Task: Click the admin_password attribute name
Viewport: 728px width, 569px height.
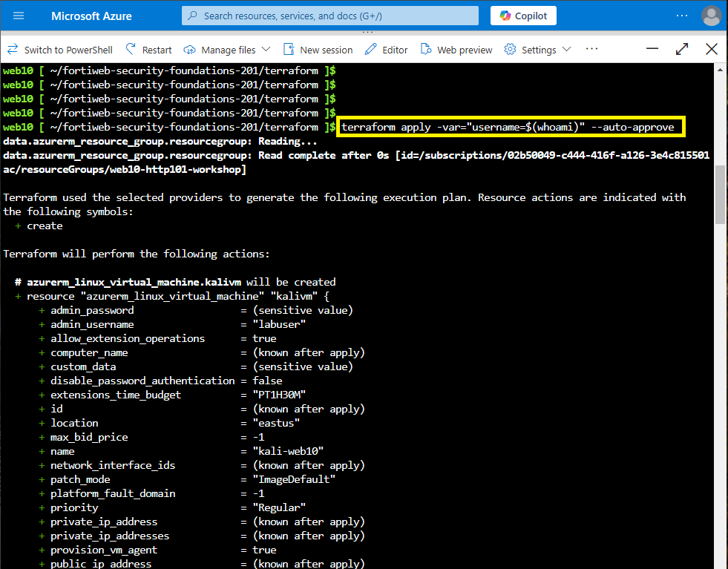Action: coord(92,310)
